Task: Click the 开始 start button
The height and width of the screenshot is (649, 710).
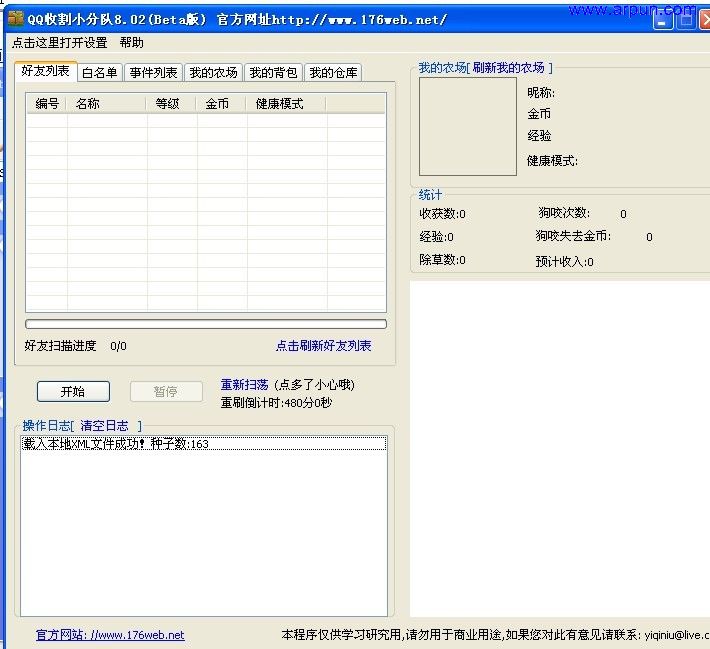Action: 73,391
